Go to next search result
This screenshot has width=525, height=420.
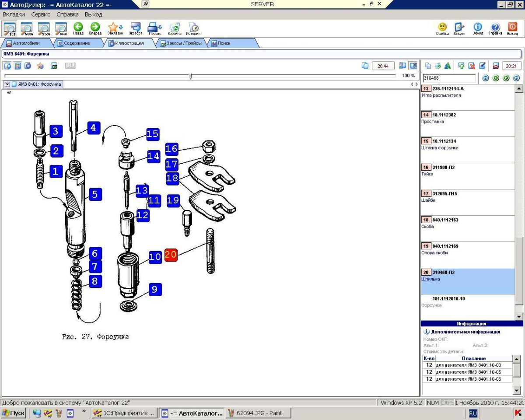coord(506,78)
